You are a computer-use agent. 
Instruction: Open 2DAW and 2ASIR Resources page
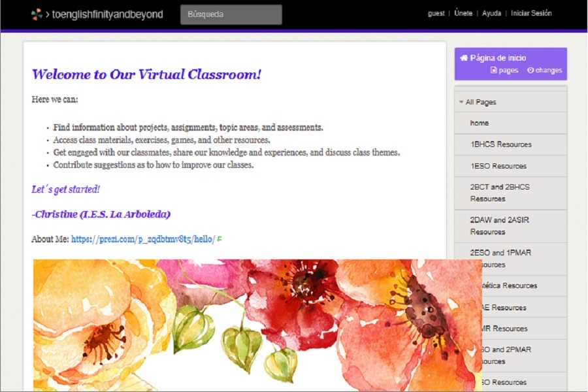tap(511, 226)
